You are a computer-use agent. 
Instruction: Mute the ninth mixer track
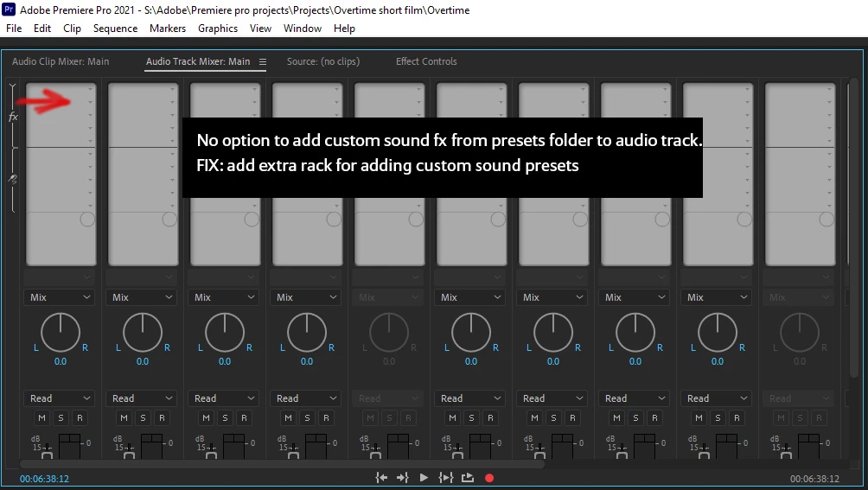coord(699,418)
